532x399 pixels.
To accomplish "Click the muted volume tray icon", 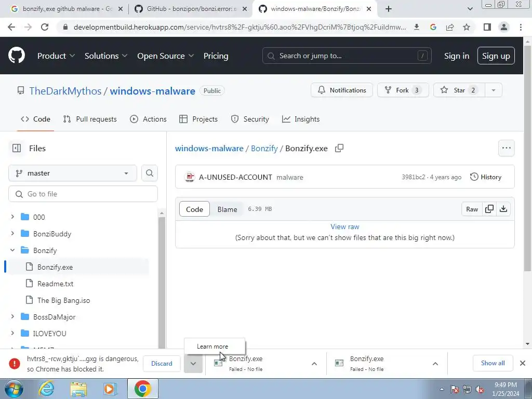I will pyautogui.click(x=480, y=390).
